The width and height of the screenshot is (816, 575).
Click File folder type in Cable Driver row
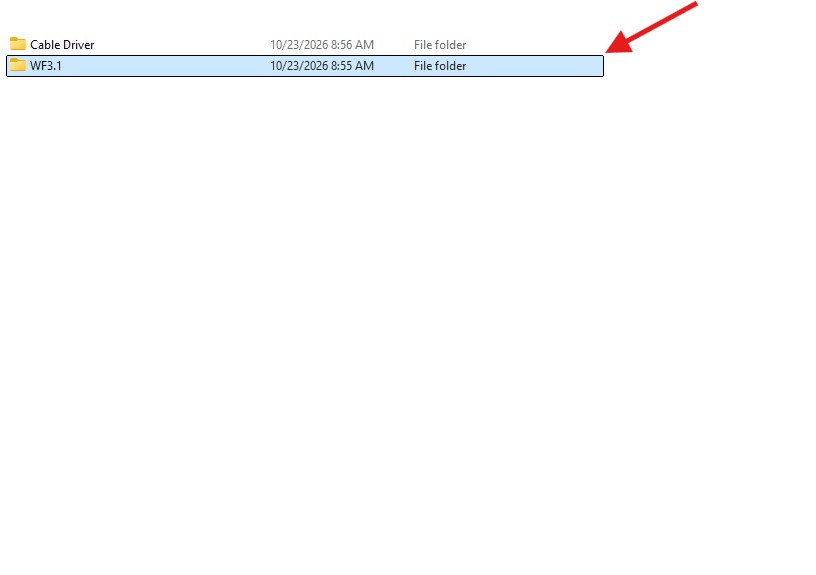pyautogui.click(x=440, y=45)
